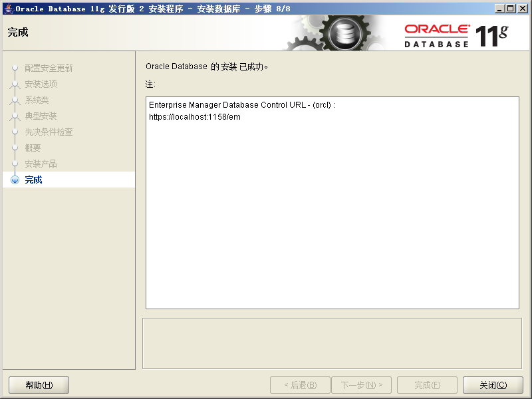The image size is (532, 399).
Task: Select the 概要 step
Action: tap(33, 148)
